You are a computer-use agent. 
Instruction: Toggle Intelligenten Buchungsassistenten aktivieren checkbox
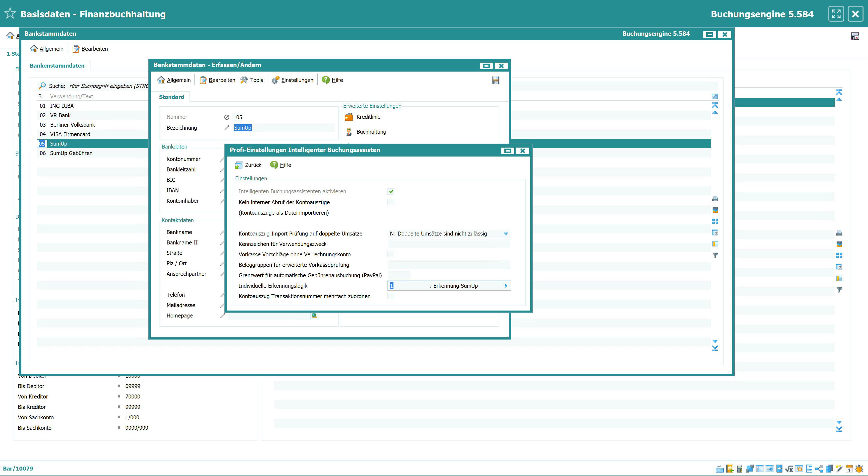point(391,192)
